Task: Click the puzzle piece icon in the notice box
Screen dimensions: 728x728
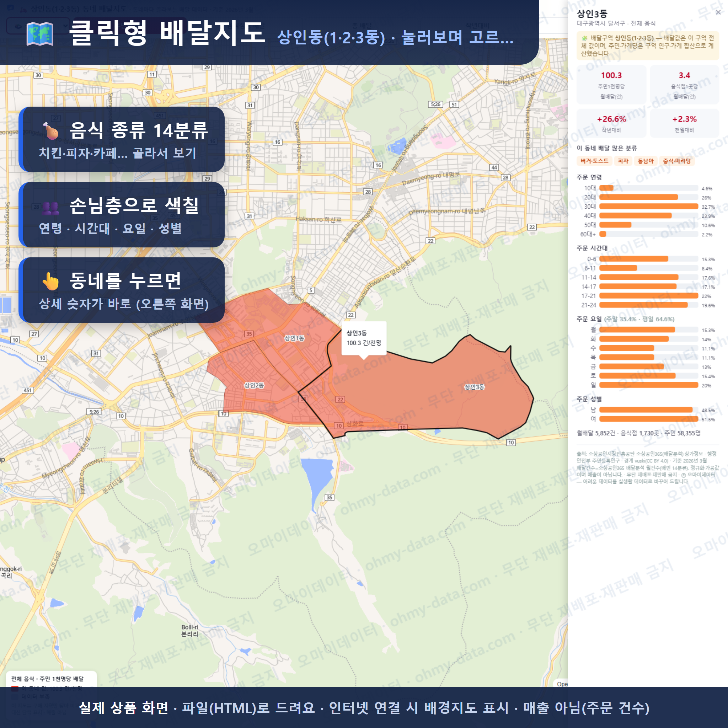Action: tap(584, 38)
